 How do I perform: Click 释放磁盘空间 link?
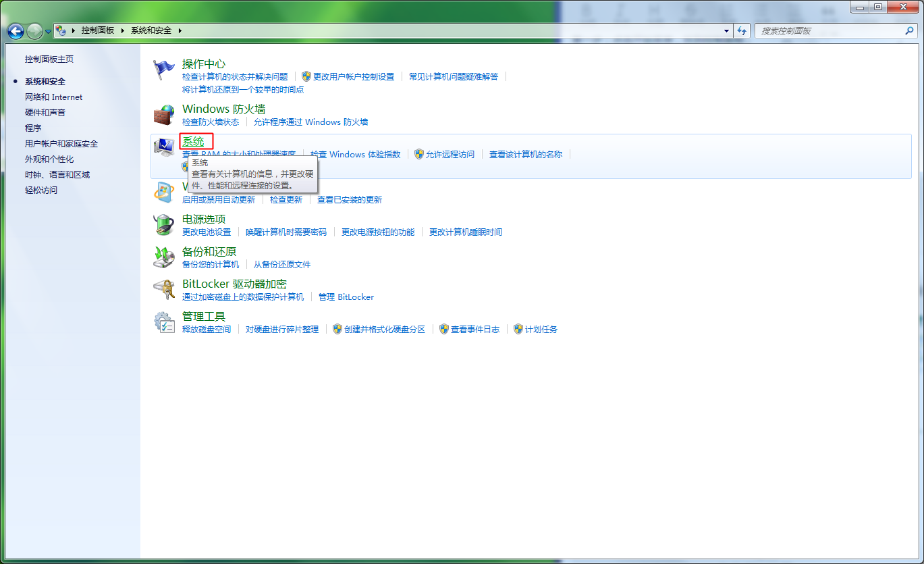click(207, 330)
